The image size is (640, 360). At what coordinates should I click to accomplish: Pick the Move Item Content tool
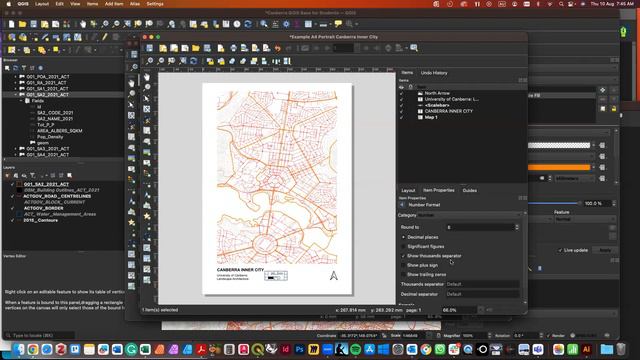coord(147,109)
